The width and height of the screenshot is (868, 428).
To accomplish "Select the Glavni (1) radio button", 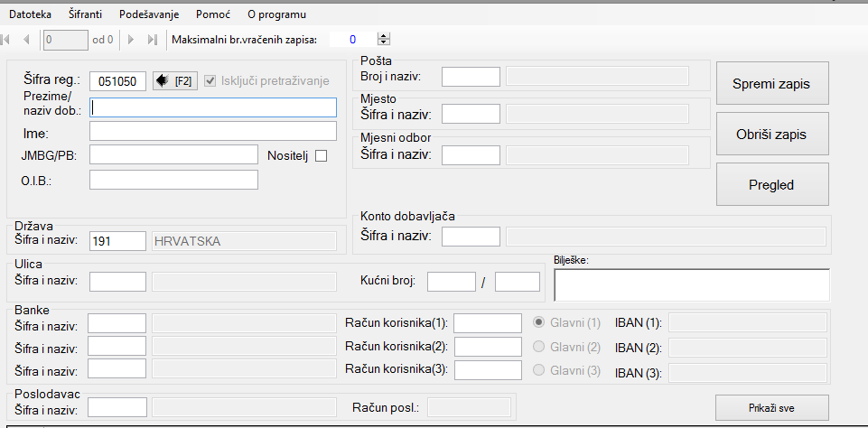I will pyautogui.click(x=539, y=322).
